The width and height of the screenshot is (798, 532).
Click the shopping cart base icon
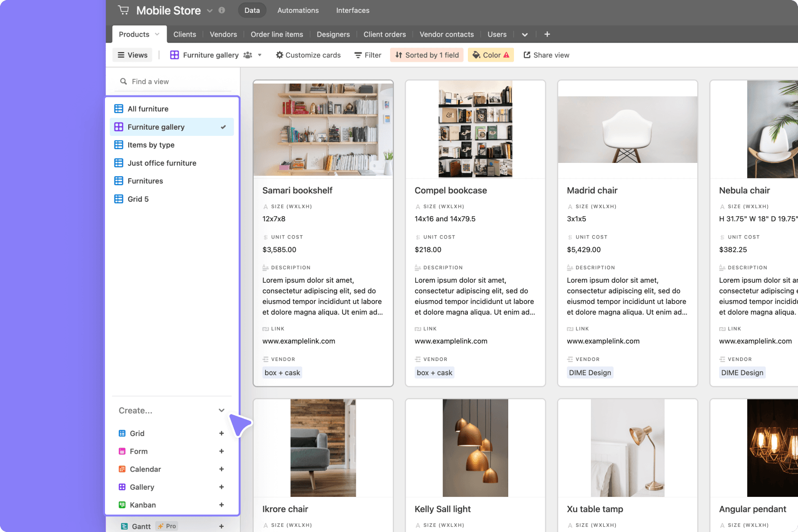click(x=123, y=10)
